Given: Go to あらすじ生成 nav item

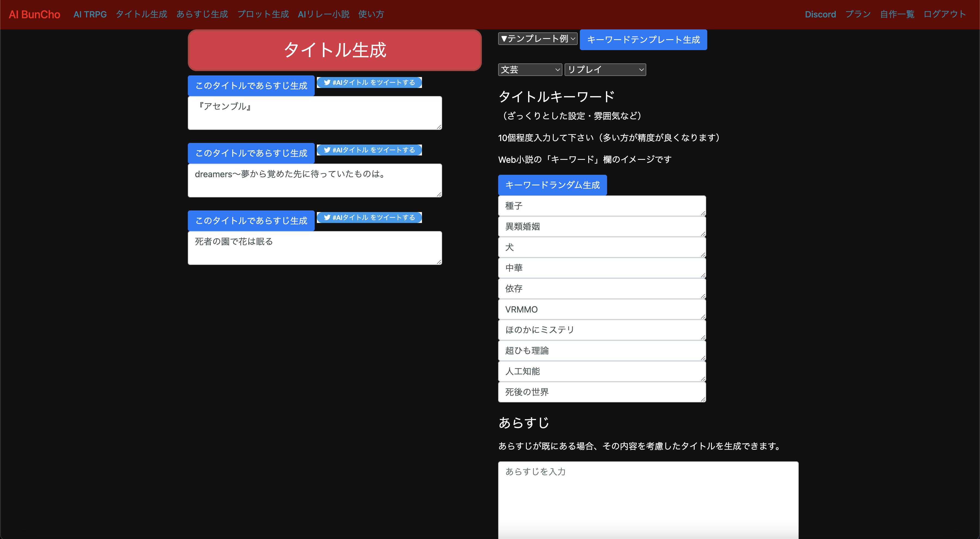Looking at the screenshot, I should (202, 14).
